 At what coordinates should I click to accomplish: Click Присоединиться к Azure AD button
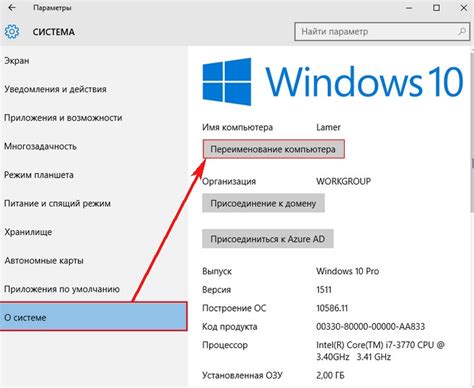(268, 239)
